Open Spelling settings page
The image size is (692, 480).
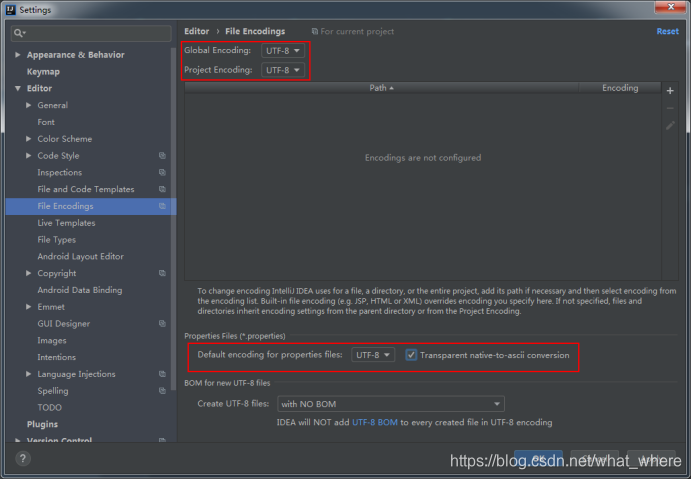click(53, 390)
